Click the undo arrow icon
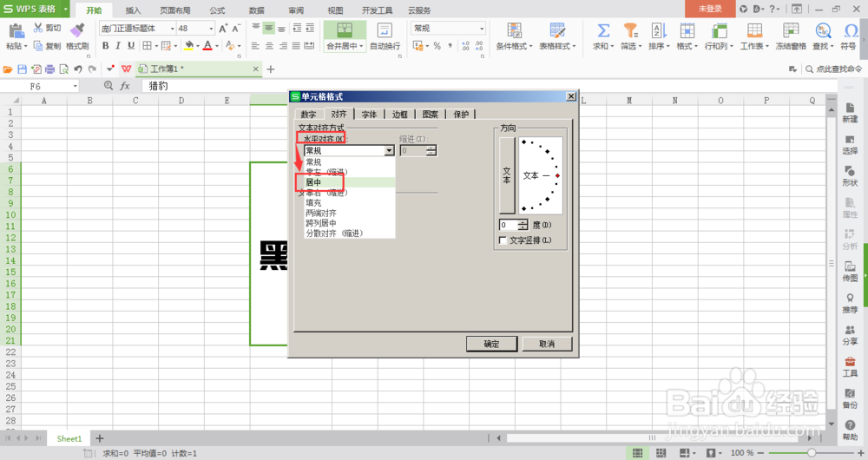 click(x=78, y=69)
